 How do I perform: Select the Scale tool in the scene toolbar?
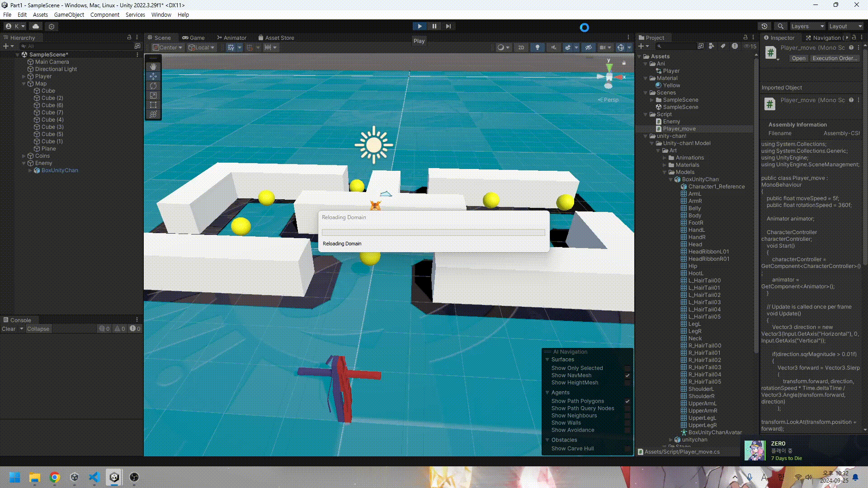pos(153,95)
